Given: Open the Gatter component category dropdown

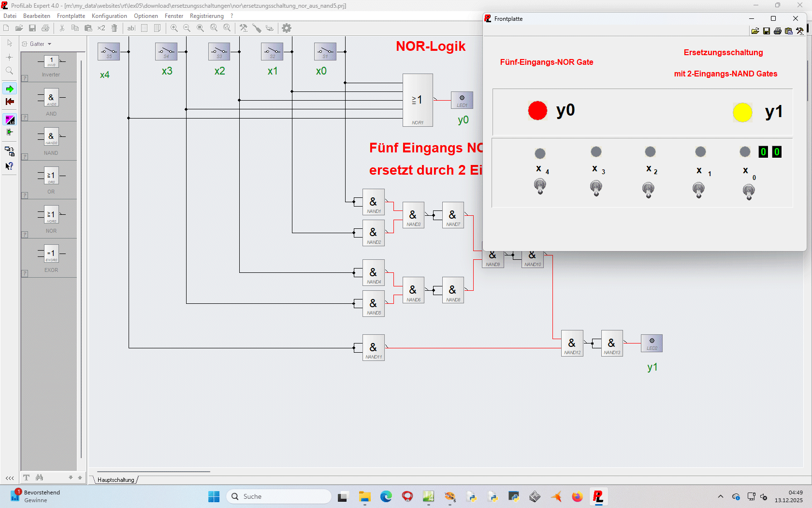Looking at the screenshot, I should (x=49, y=44).
